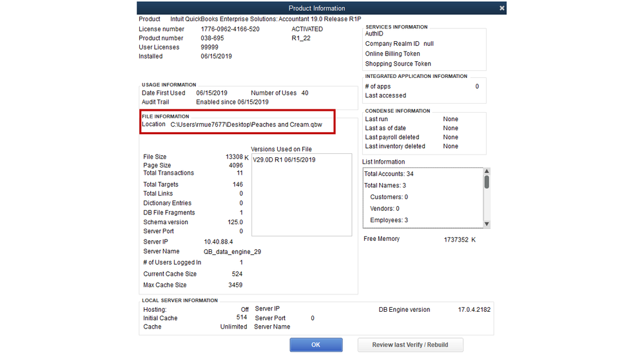This screenshot has height=362, width=644.
Task: Close the Product Information dialog
Action: [502, 8]
